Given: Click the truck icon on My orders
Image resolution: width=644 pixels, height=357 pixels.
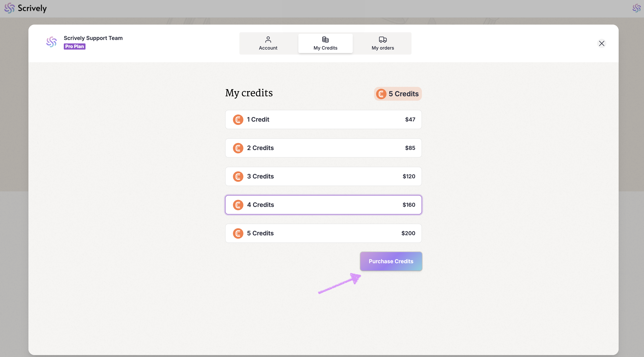Looking at the screenshot, I should (383, 40).
